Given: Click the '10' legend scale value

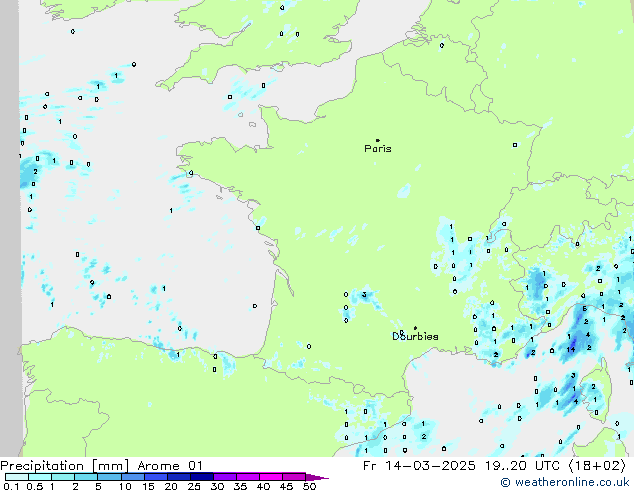Looking at the screenshot, I should 125,486.
